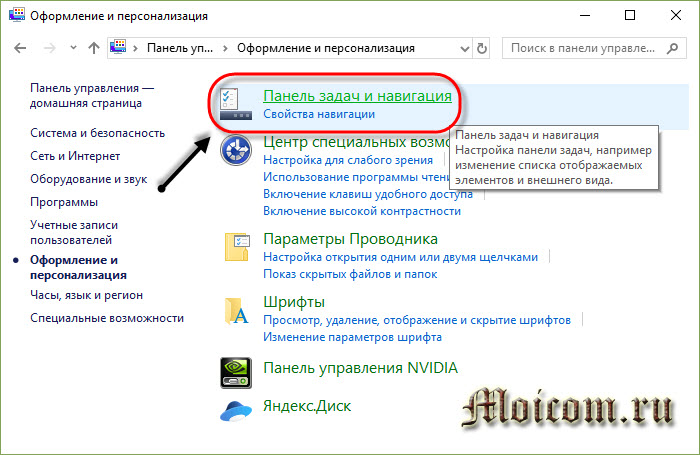
Task: Click the control panel search field
Action: (x=590, y=48)
